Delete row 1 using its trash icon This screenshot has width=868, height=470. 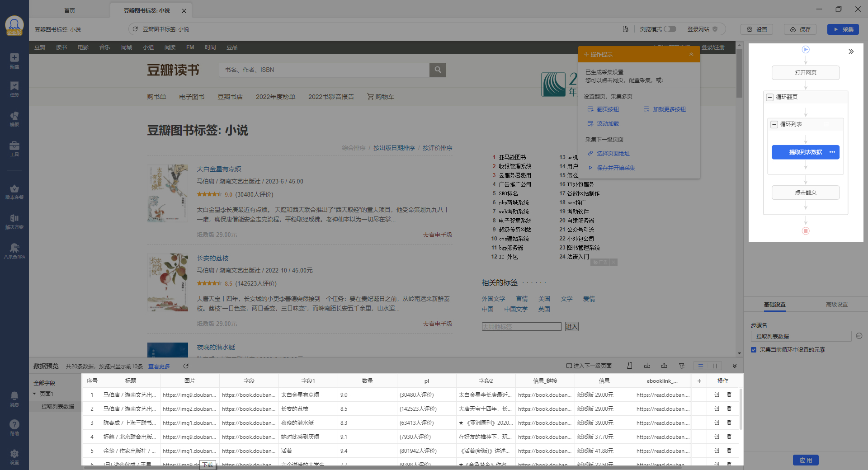click(x=729, y=395)
